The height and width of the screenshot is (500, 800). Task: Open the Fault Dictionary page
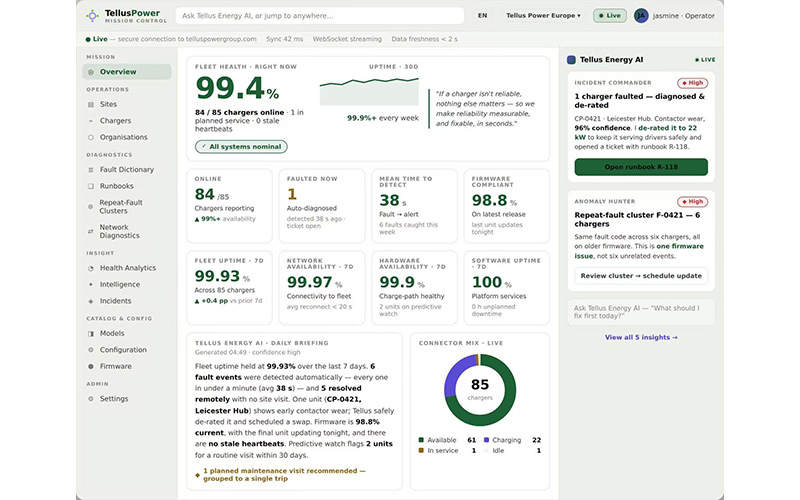coord(127,170)
